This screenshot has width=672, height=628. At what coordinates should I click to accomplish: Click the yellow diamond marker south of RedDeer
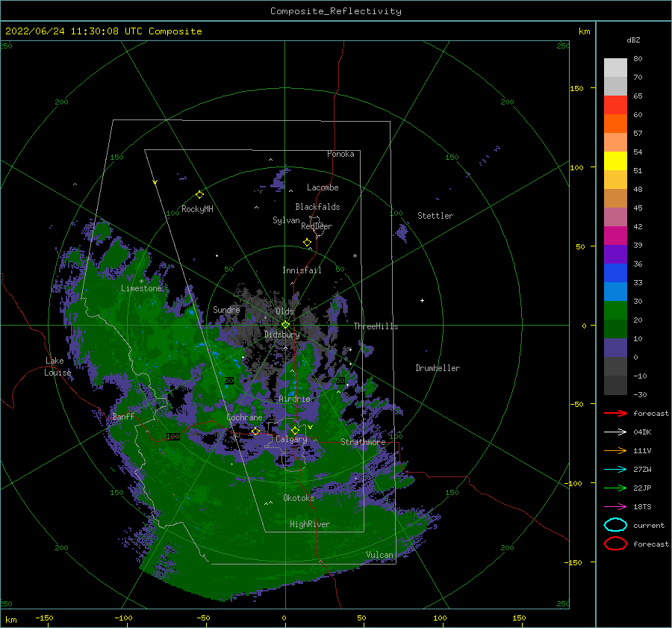coord(308,243)
